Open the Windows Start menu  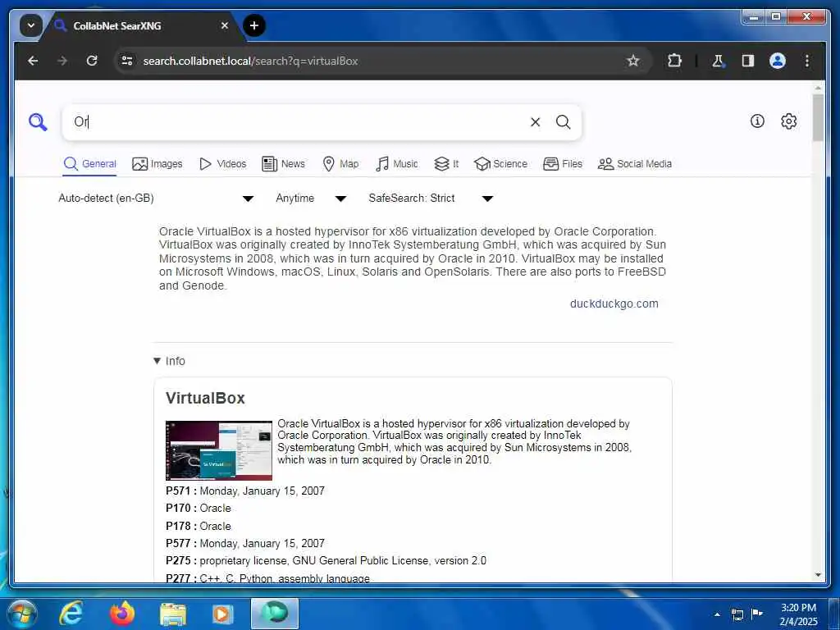click(22, 614)
